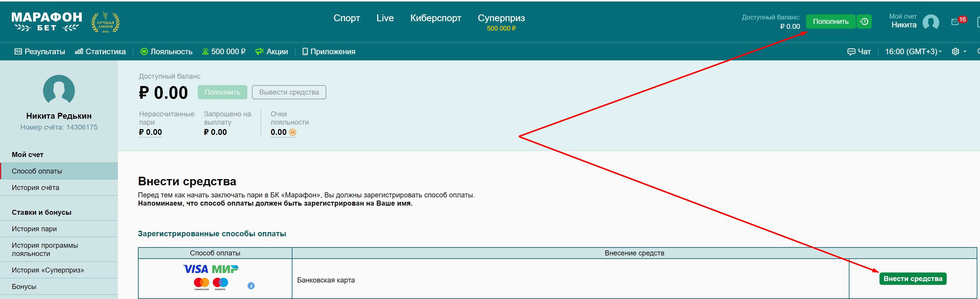Open История программы лояльности
Viewport: 980px width, 299px height.
pyautogui.click(x=59, y=250)
